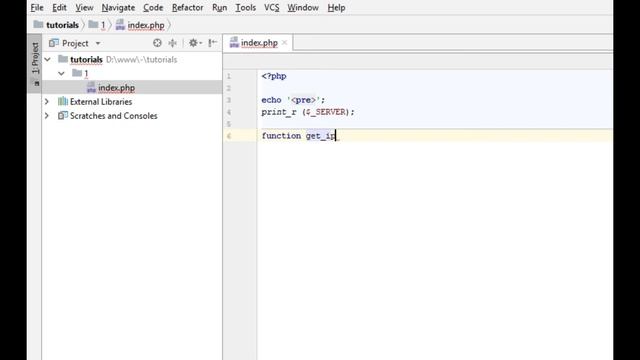Open the Project panel settings gear

[194, 43]
